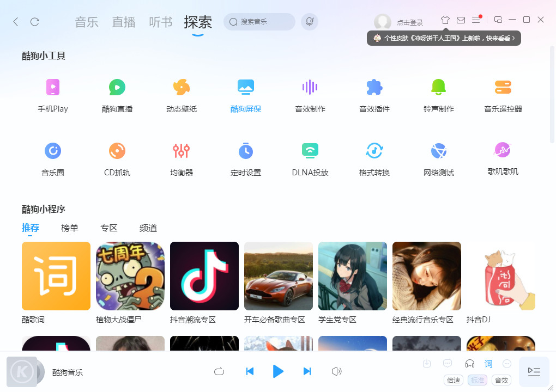Toggle the loop playback mode
The height and width of the screenshot is (392, 556).
pos(219,371)
